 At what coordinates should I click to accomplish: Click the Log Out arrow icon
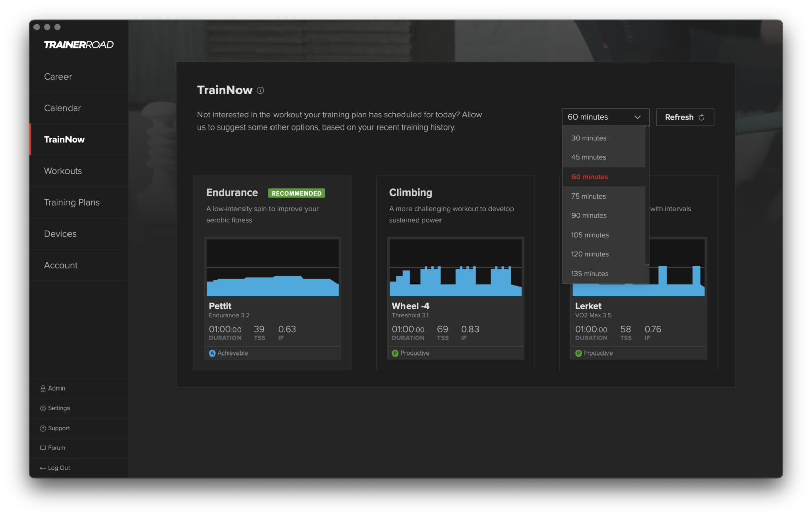tap(43, 468)
